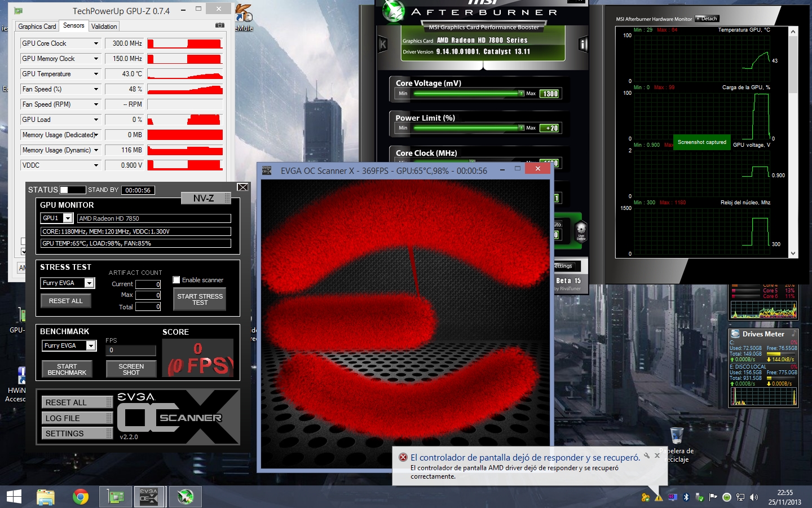Screen dimensions: 812x508
Task: Click the Power Limit +20 value field
Action: [549, 128]
